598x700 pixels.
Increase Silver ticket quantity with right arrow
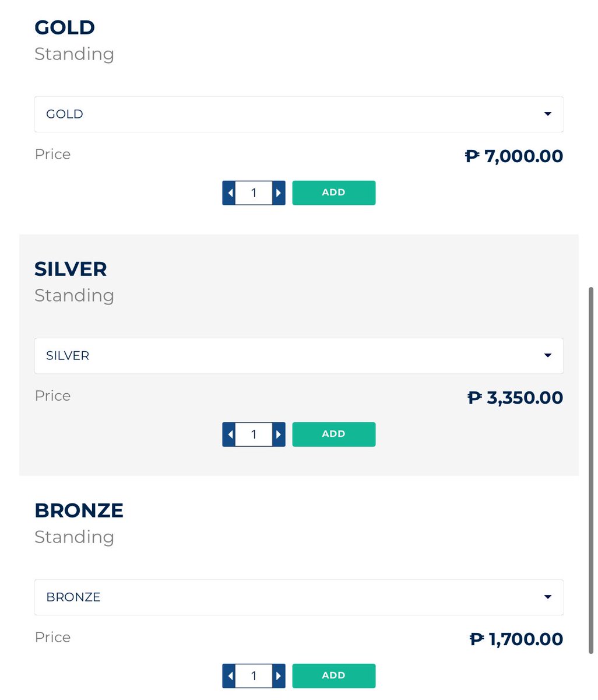pyautogui.click(x=279, y=435)
